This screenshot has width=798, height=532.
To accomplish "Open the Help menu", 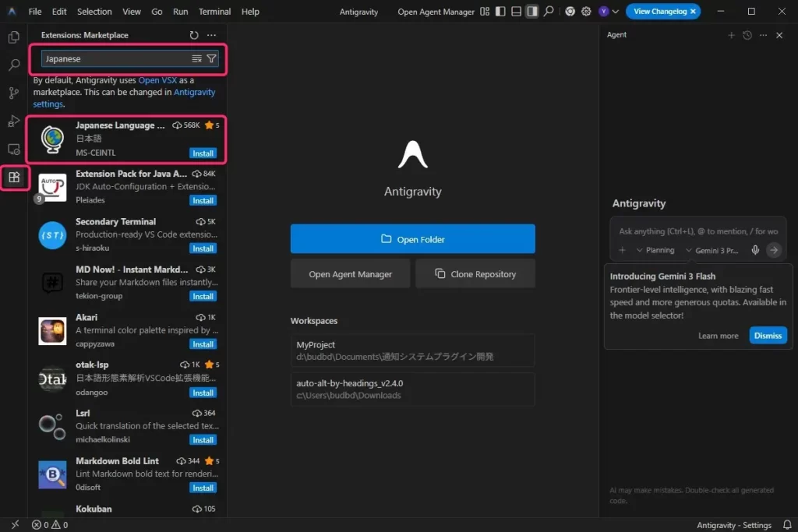I will pyautogui.click(x=250, y=11).
